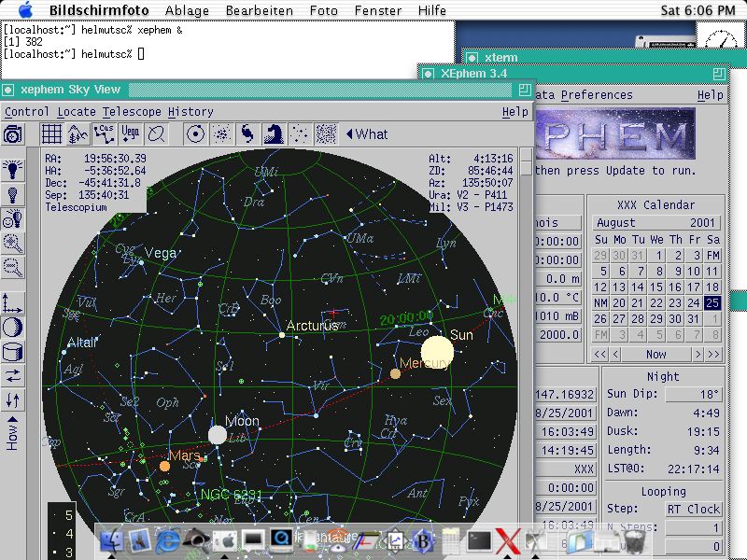This screenshot has width=747, height=560.
Task: Click Mars on the sky map
Action: (x=164, y=466)
